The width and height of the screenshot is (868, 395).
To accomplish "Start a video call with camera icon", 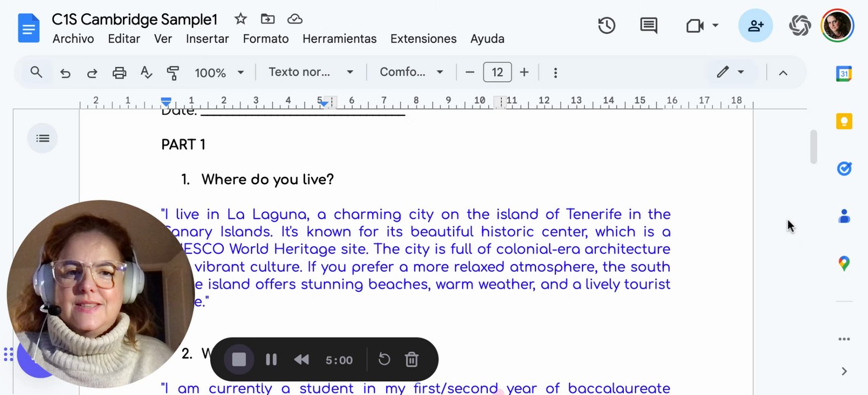I will [695, 26].
